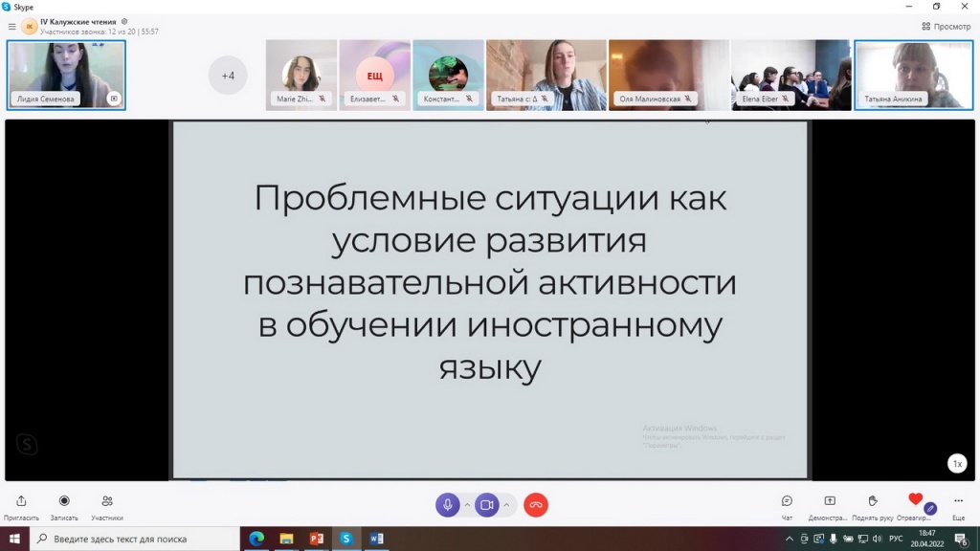The width and height of the screenshot is (980, 551).
Task: Mute the microphone
Action: tap(447, 505)
